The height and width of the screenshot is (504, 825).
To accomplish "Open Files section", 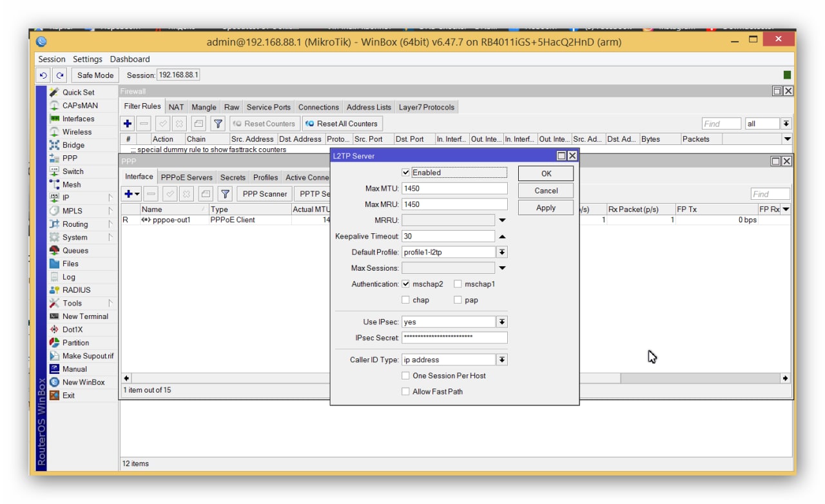I will point(70,264).
